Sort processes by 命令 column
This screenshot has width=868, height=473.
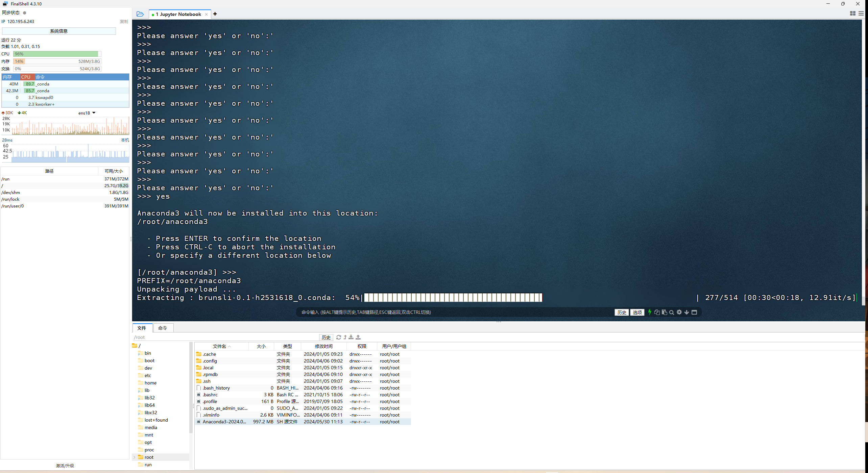click(82, 77)
